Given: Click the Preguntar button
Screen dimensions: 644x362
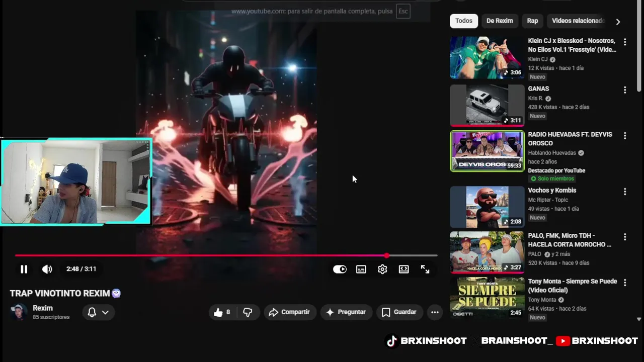Looking at the screenshot, I should point(346,312).
